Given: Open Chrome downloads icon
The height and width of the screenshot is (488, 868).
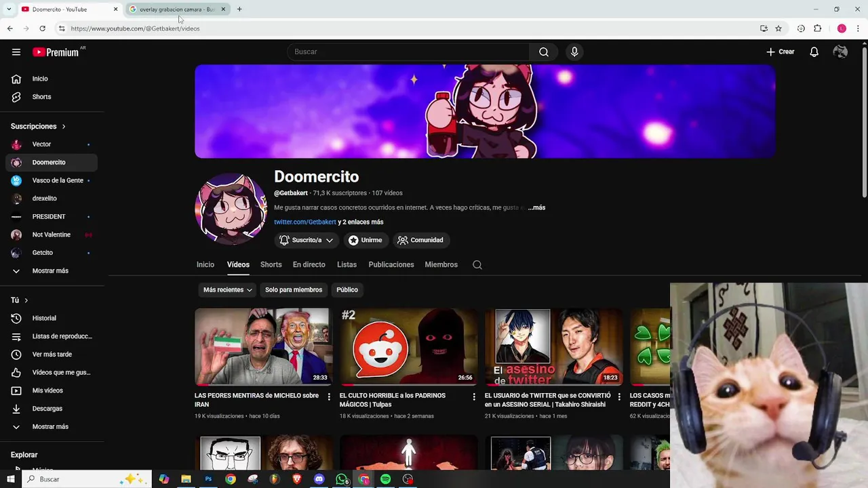Looking at the screenshot, I should pos(801,28).
